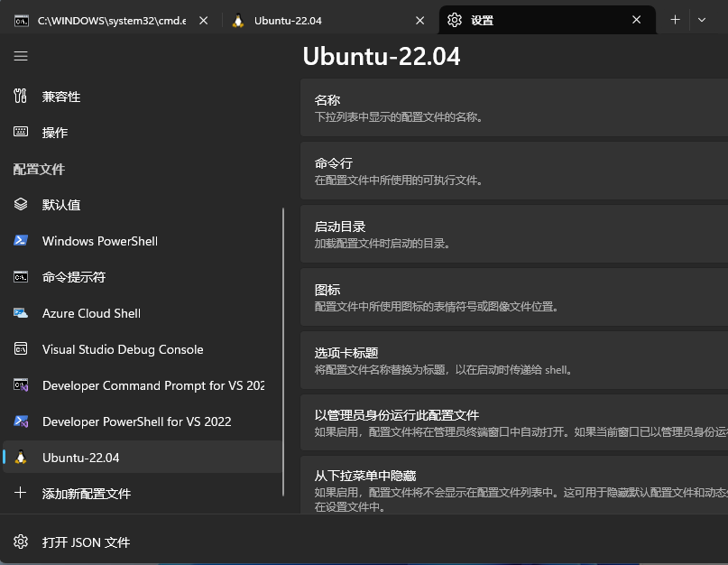The width and height of the screenshot is (728, 565).
Task: Expand the 图标 setting card
Action: [x=514, y=297]
